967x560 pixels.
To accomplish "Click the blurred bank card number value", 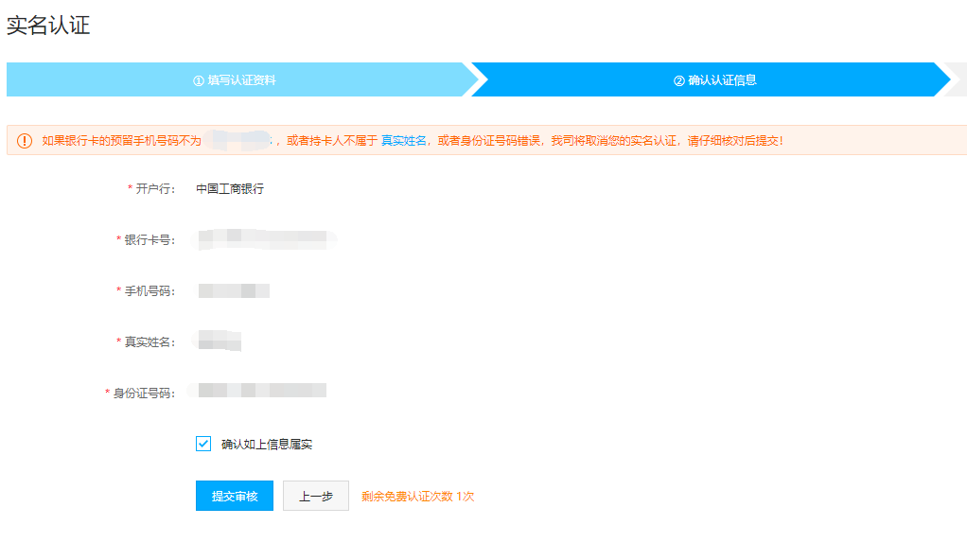I will click(264, 239).
